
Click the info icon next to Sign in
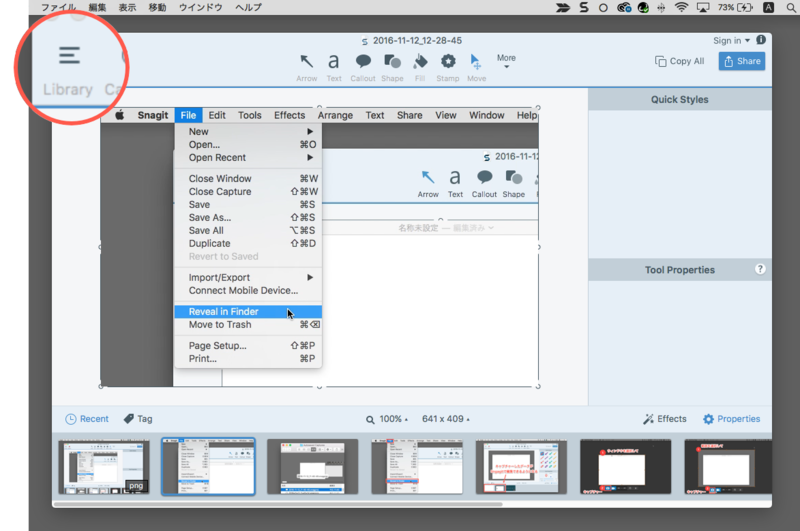click(761, 40)
